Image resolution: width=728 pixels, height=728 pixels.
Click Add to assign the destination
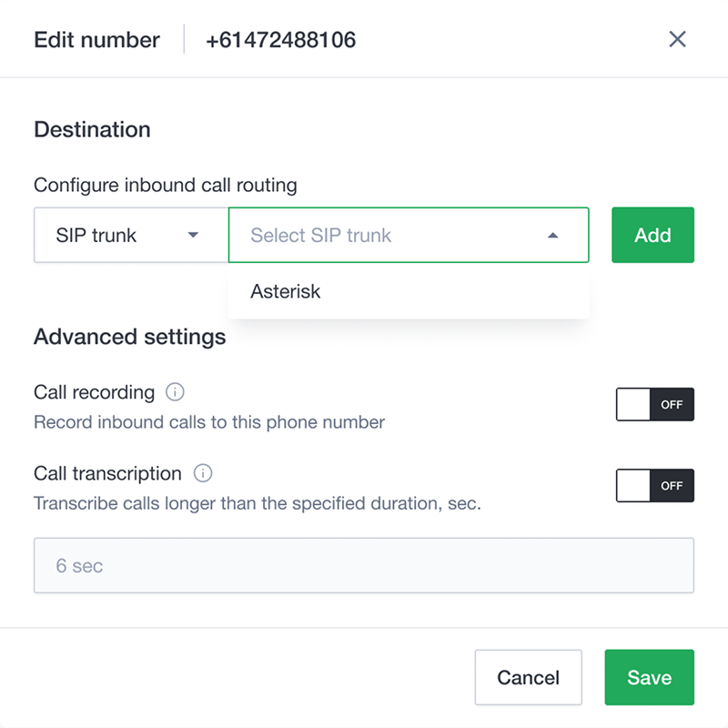point(652,235)
